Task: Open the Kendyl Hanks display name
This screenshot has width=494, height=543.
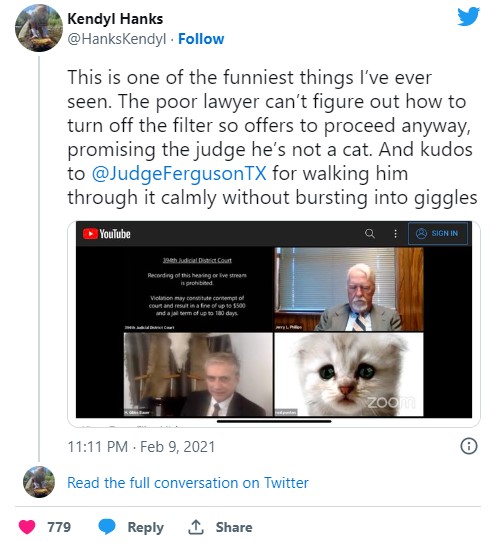Action: click(x=115, y=19)
